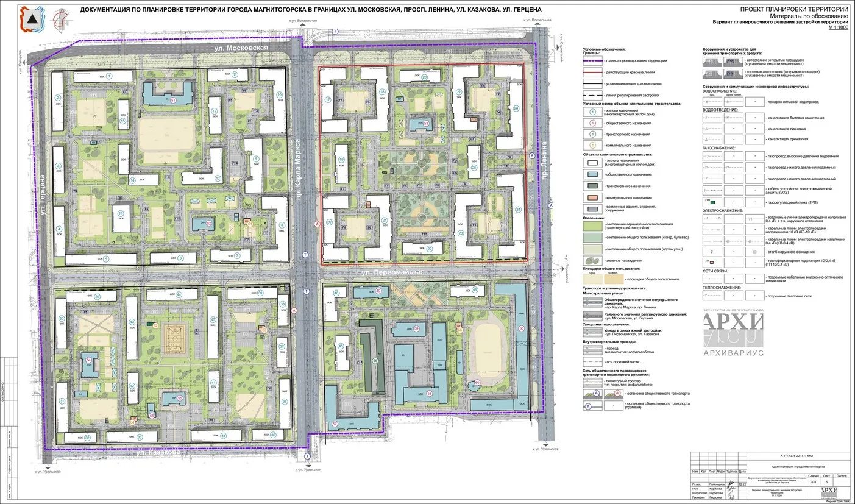Image resolution: width=855 pixels, height=504 pixels.
Task: Select the limited-use greenery legend swatch
Action: [593, 226]
